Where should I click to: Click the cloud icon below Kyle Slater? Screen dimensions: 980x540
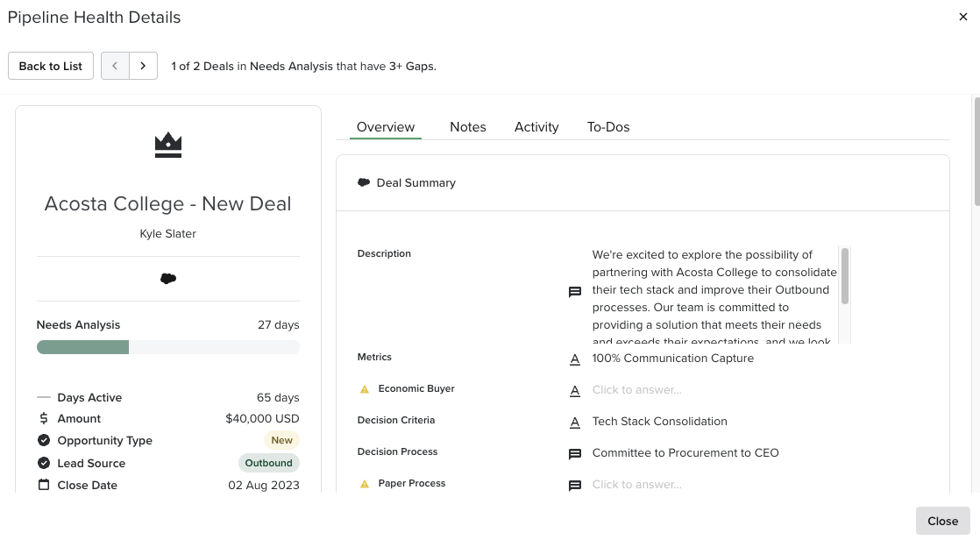pos(167,278)
